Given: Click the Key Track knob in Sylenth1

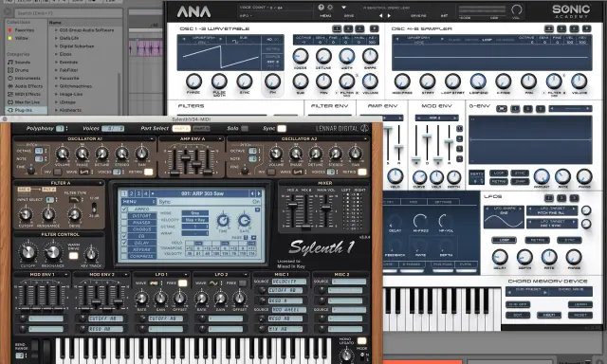Looking at the screenshot, I should point(91,254).
